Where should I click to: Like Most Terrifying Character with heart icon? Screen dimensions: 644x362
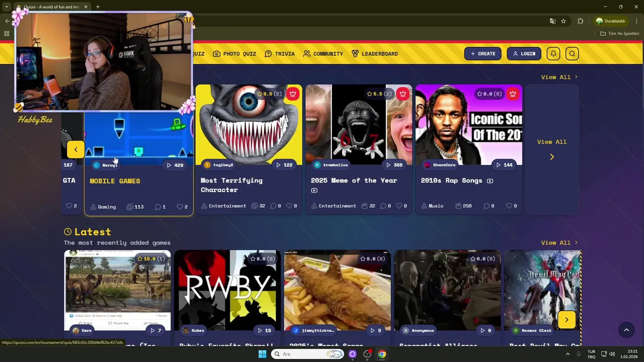coord(289,206)
